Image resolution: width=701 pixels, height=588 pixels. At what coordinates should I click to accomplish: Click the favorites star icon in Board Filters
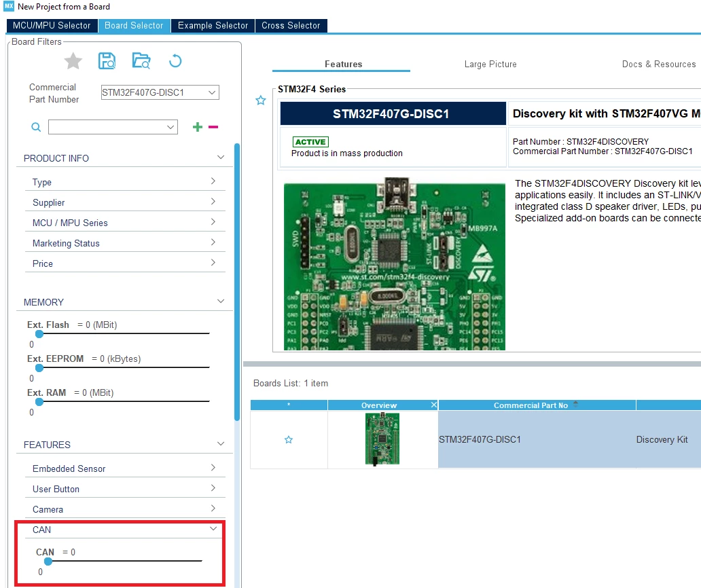[73, 61]
